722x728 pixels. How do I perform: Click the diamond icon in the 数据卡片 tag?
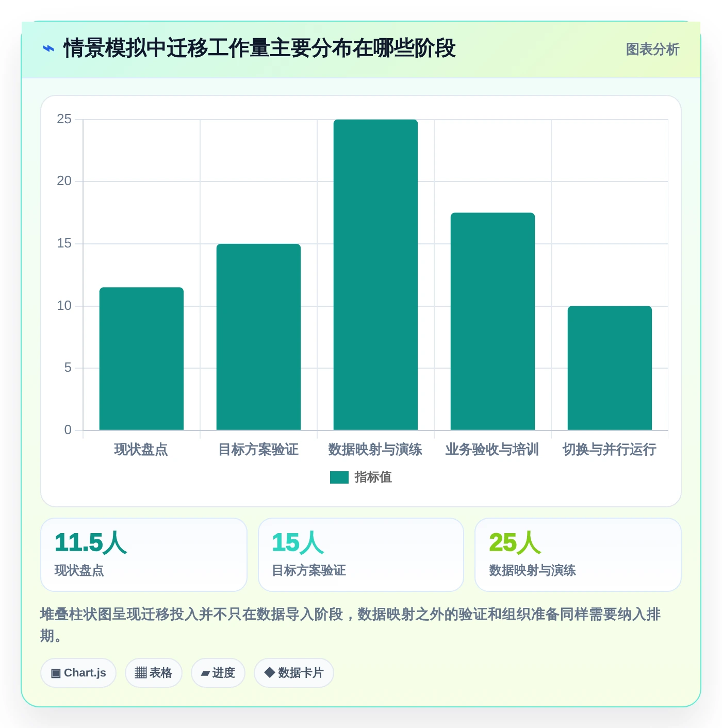click(269, 672)
